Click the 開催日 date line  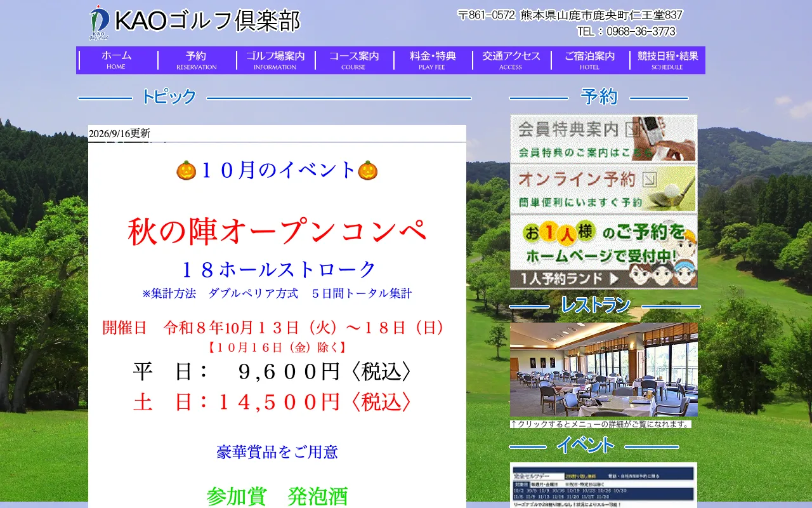[x=277, y=328]
